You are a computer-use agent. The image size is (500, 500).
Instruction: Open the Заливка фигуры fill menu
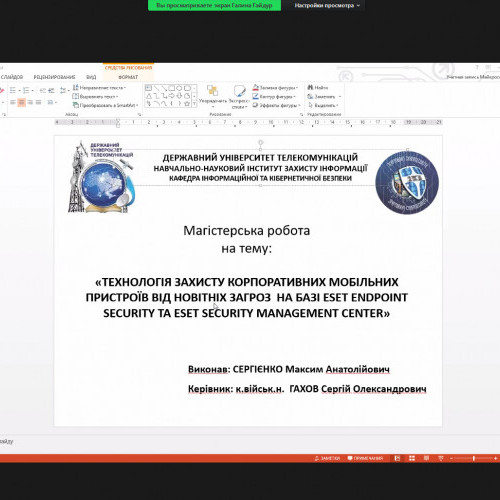[275, 88]
